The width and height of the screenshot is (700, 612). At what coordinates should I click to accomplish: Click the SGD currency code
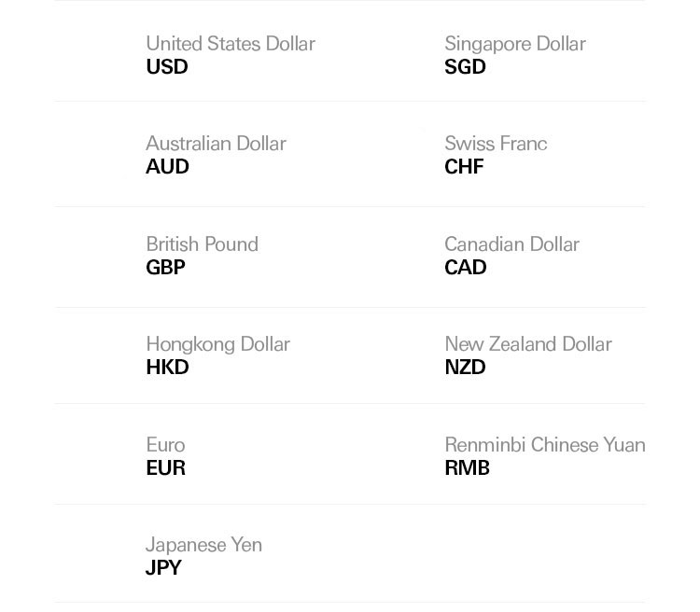click(465, 66)
